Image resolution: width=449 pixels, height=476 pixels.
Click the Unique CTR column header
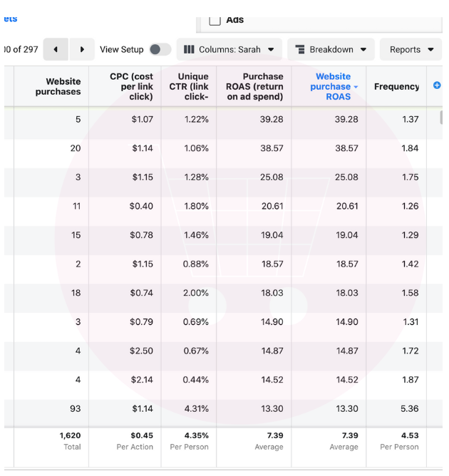(x=189, y=86)
